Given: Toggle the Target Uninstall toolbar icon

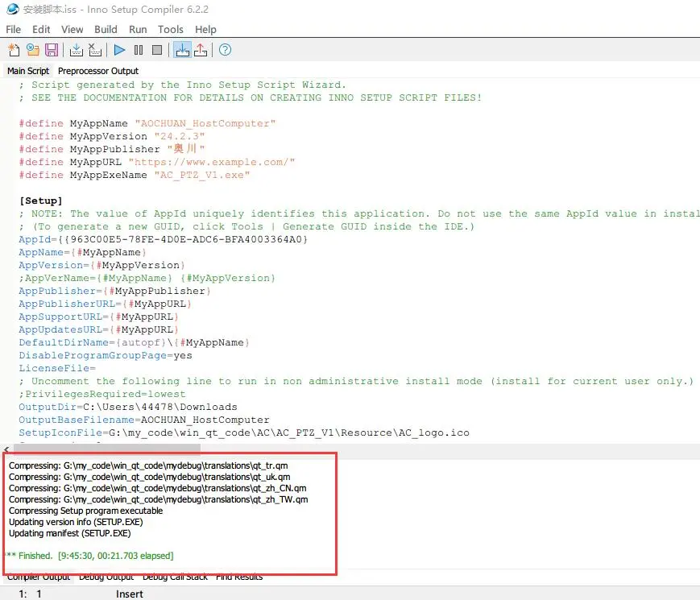Looking at the screenshot, I should coord(201,50).
